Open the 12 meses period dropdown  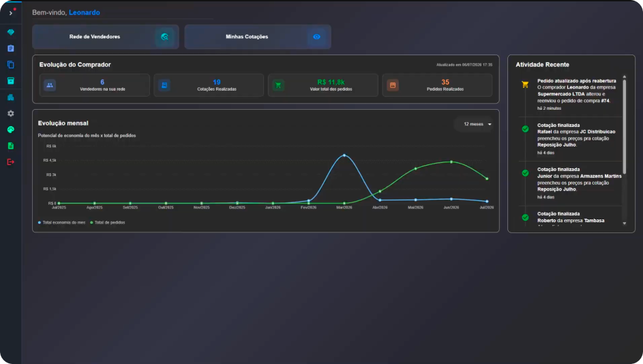click(x=477, y=124)
